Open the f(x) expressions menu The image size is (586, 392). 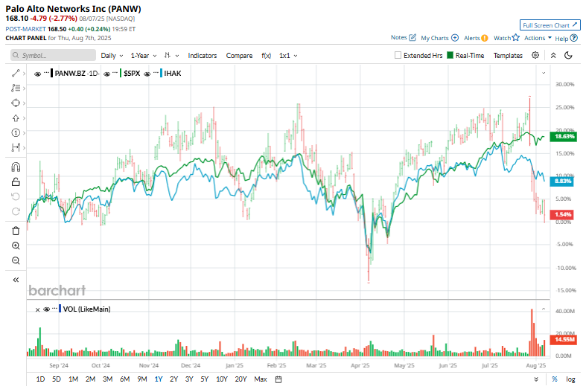[x=266, y=55]
